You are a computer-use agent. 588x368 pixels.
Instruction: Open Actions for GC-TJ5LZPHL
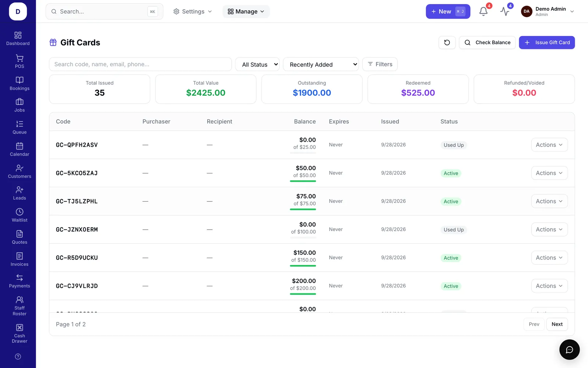tap(549, 201)
